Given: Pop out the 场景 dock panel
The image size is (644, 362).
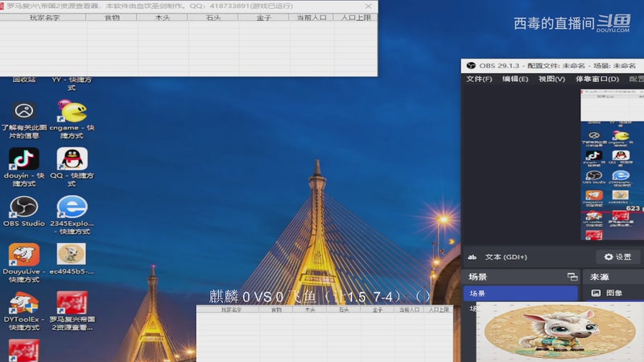Looking at the screenshot, I should (x=572, y=277).
